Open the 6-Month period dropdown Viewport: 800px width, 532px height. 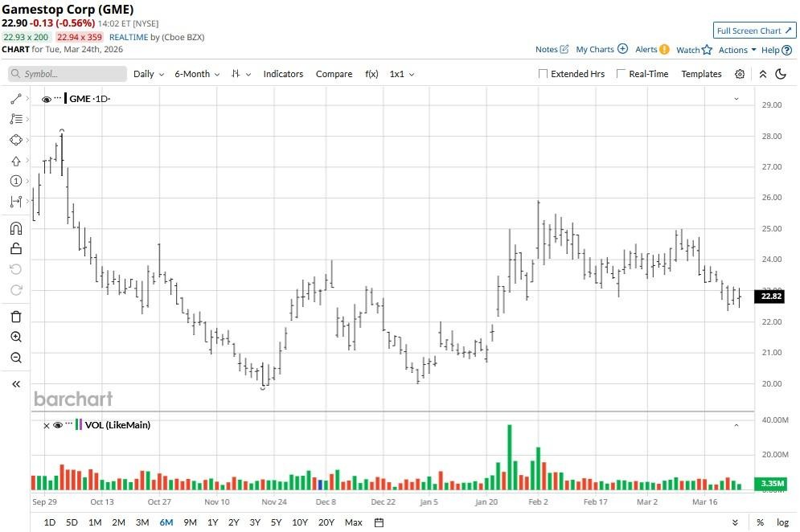point(197,74)
